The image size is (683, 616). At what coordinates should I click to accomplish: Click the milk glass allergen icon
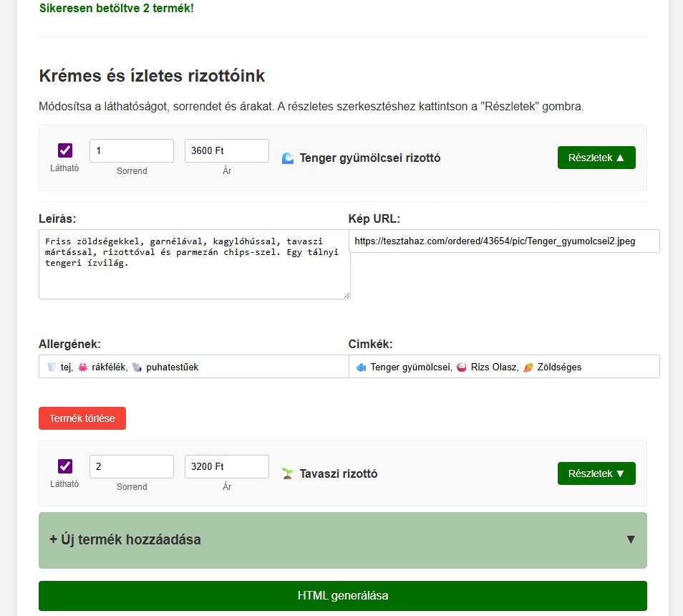pyautogui.click(x=52, y=367)
